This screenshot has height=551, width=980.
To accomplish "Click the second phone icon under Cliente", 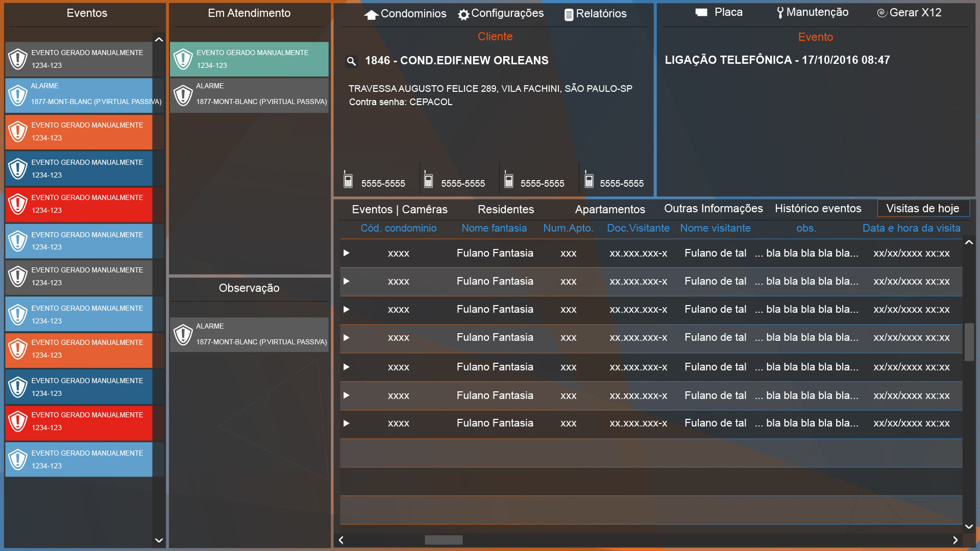I will (x=428, y=180).
